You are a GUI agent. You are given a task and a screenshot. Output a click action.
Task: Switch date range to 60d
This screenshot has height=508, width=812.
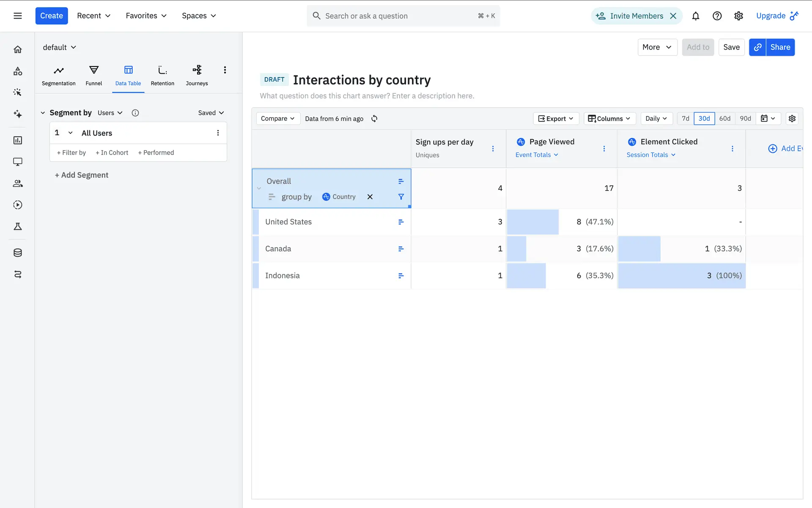coord(725,119)
